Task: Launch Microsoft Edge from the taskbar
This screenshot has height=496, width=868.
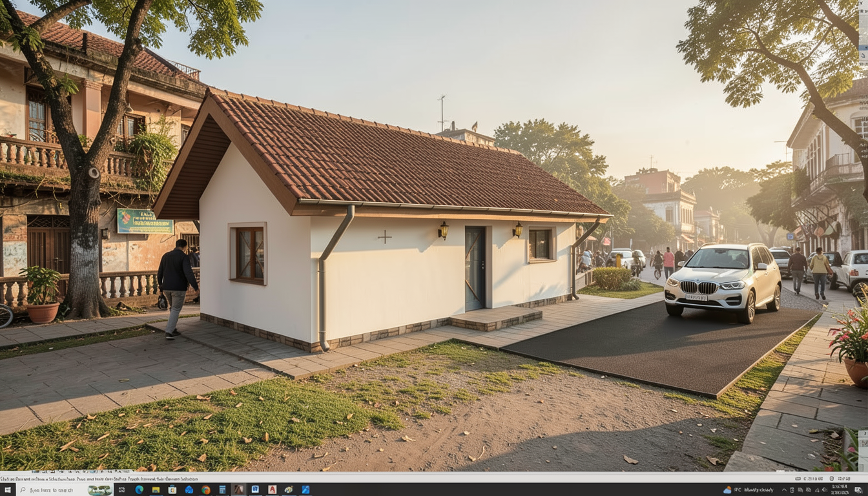Action: (x=139, y=490)
